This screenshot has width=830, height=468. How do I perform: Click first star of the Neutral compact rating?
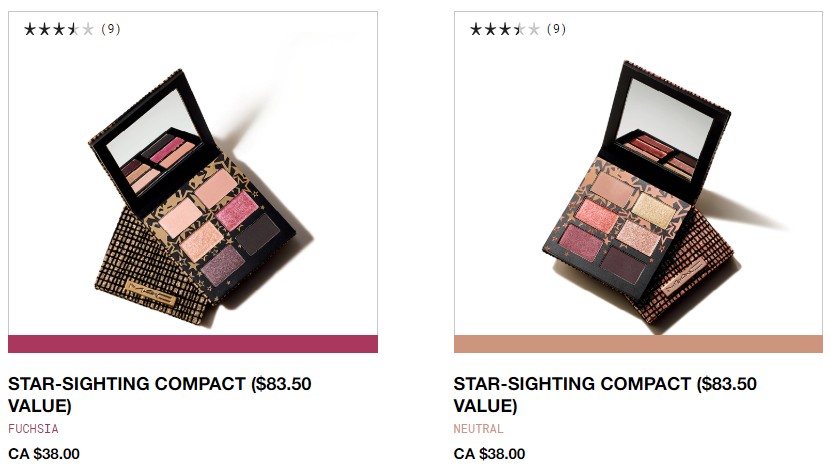tap(476, 29)
